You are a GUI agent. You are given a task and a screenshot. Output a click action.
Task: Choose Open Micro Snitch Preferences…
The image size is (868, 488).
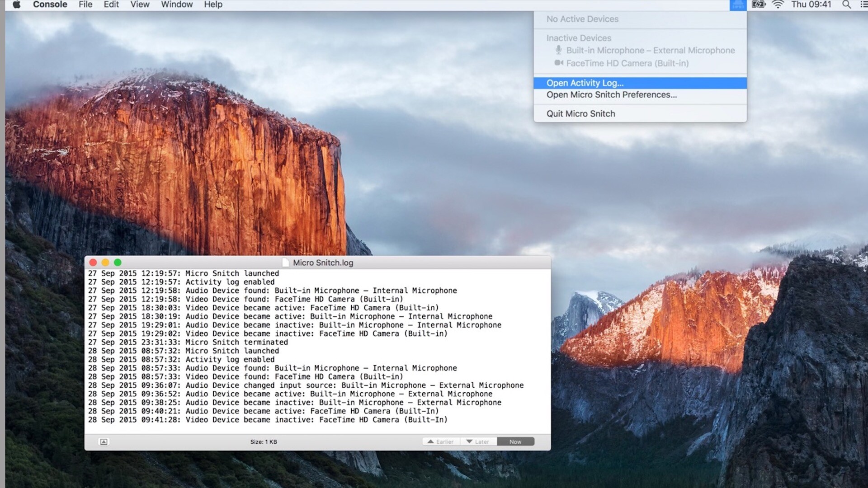point(640,94)
